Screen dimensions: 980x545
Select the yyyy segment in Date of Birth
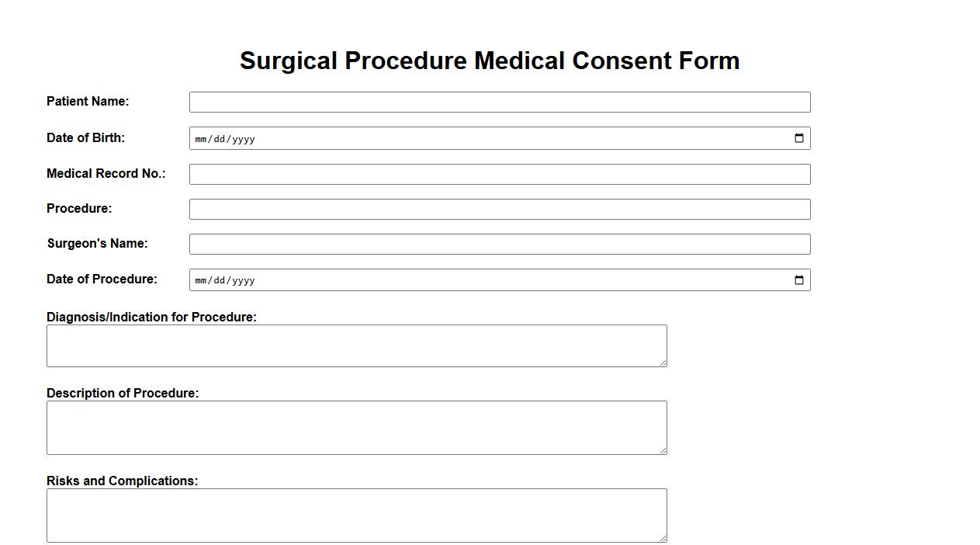242,139
